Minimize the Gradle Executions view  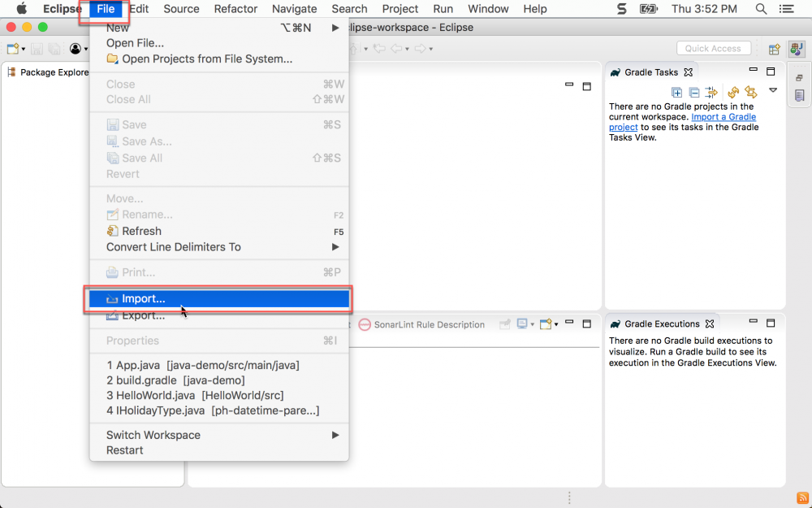point(754,321)
